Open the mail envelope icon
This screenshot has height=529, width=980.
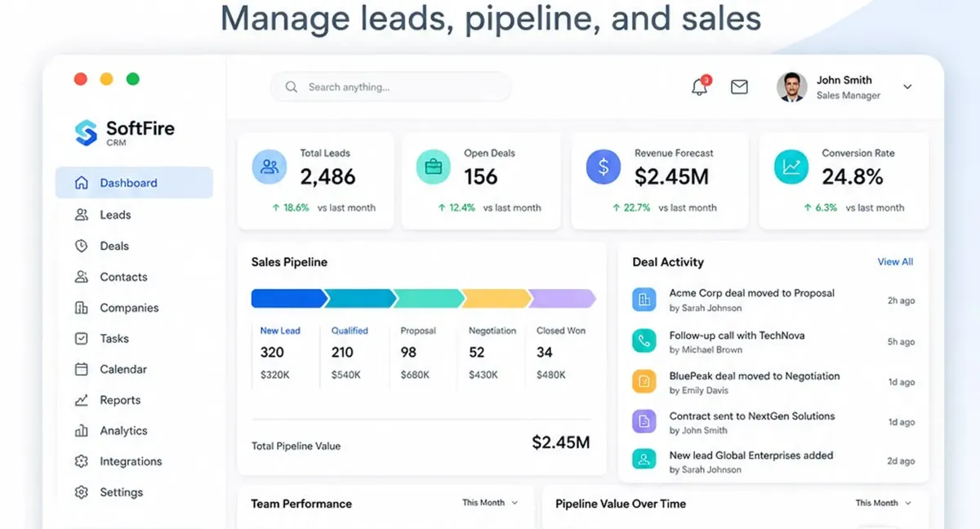click(x=739, y=87)
